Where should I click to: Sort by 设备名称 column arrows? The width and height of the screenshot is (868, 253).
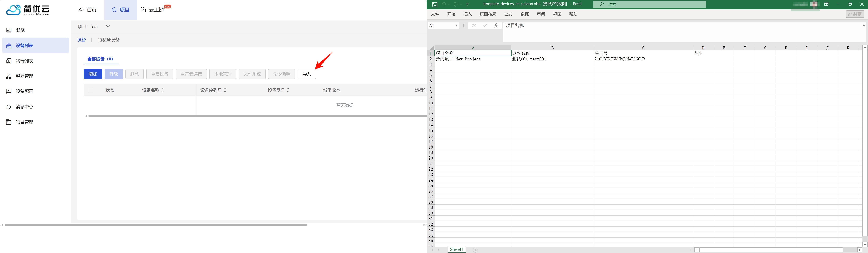(x=162, y=90)
